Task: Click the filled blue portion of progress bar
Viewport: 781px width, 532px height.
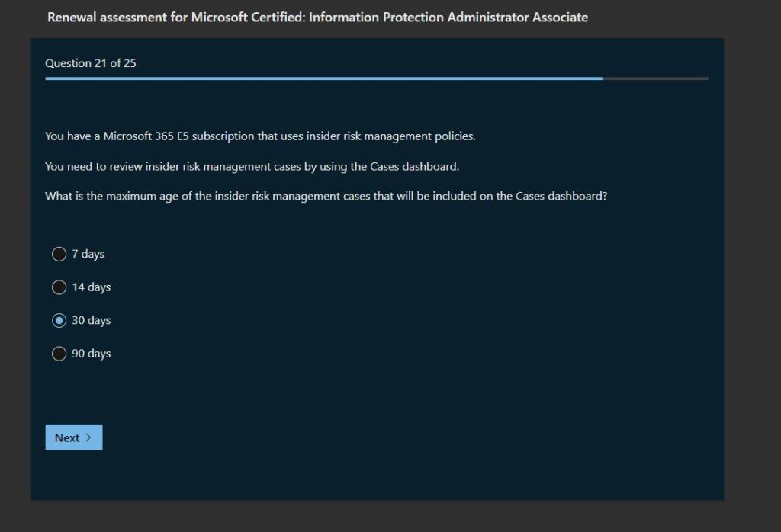Action: coord(320,79)
